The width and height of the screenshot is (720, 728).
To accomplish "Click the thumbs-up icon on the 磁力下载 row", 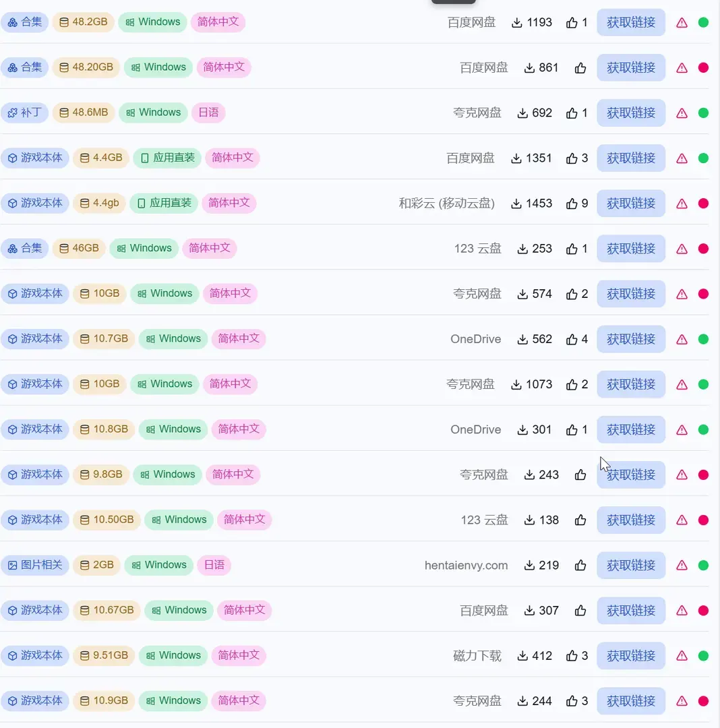I will 572,656.
